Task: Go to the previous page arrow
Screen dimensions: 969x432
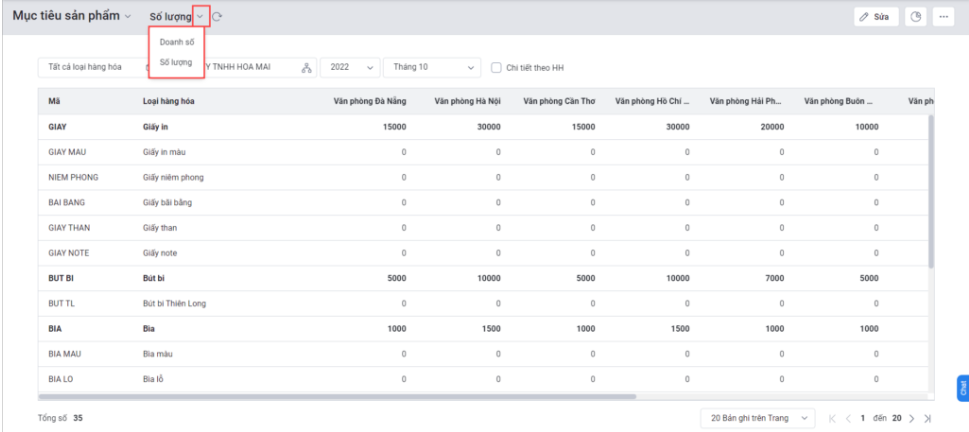Action: [848, 418]
